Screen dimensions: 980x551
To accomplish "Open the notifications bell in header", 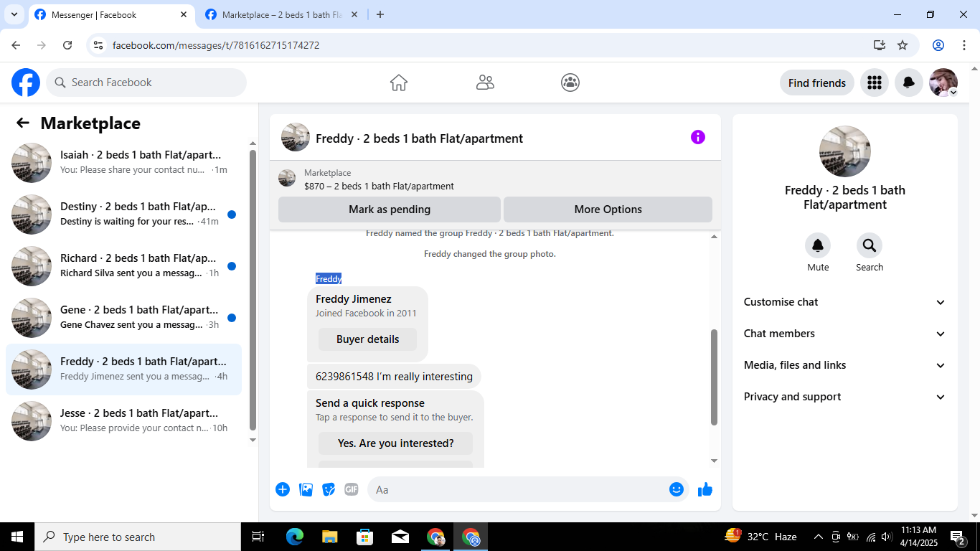I will coord(908,83).
